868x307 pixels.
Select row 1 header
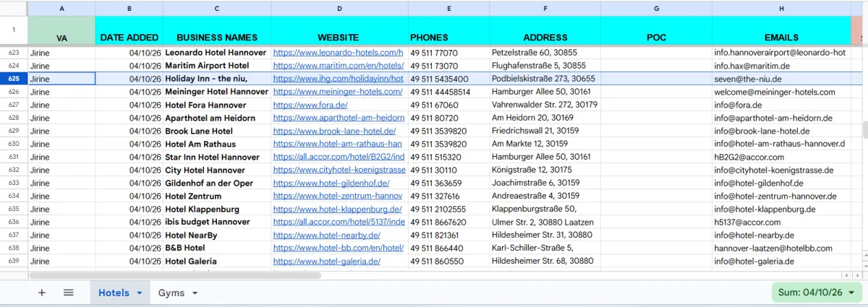point(14,30)
